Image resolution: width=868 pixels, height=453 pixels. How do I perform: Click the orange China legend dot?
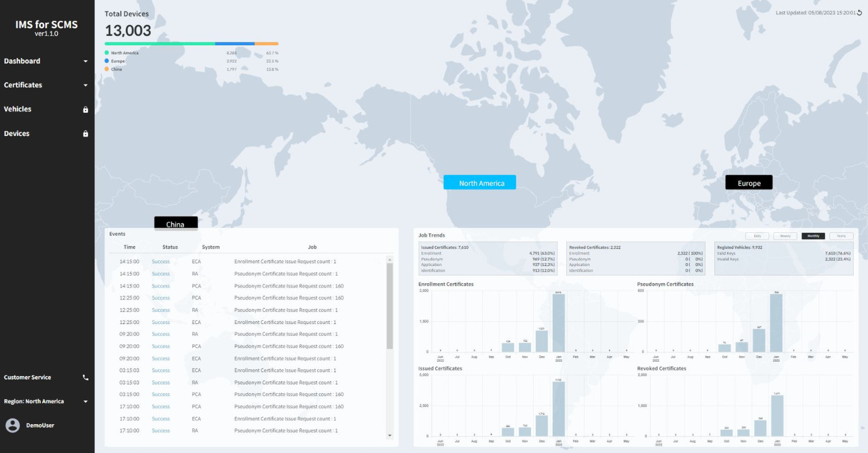pyautogui.click(x=107, y=69)
